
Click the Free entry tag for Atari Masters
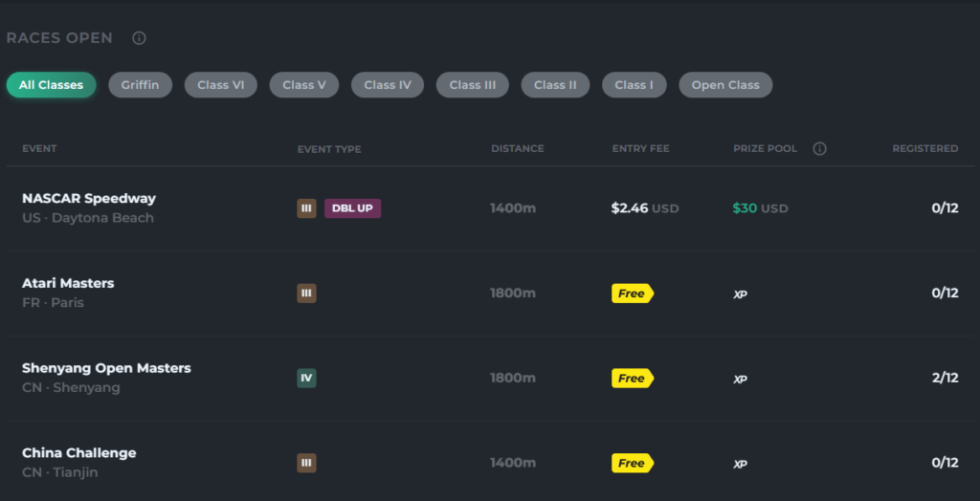[632, 294]
